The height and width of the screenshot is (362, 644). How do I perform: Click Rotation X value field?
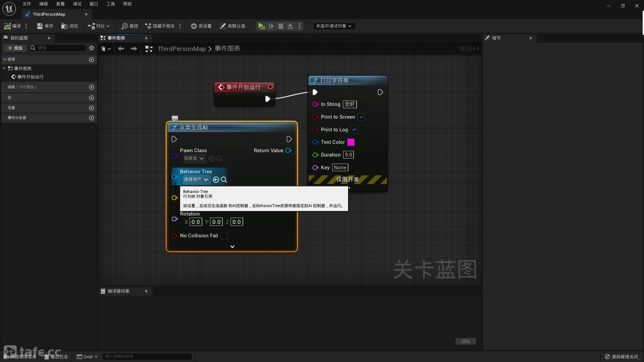[x=196, y=222]
